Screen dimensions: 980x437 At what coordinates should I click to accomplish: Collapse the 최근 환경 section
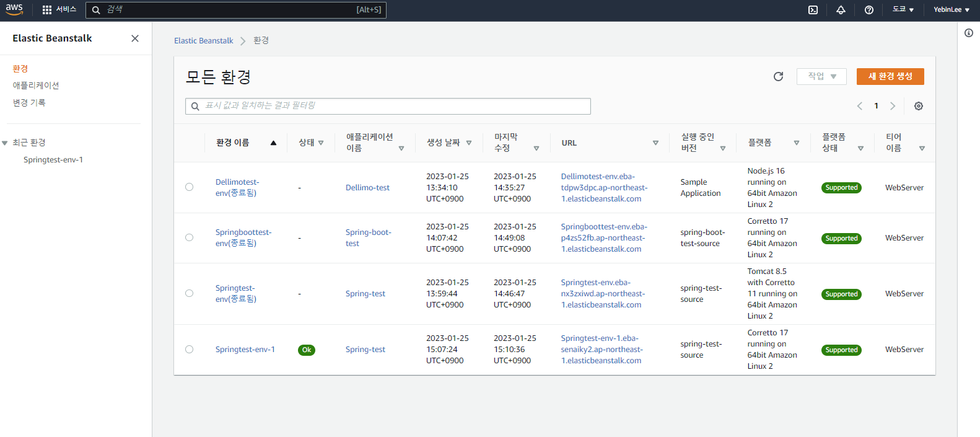(x=5, y=143)
